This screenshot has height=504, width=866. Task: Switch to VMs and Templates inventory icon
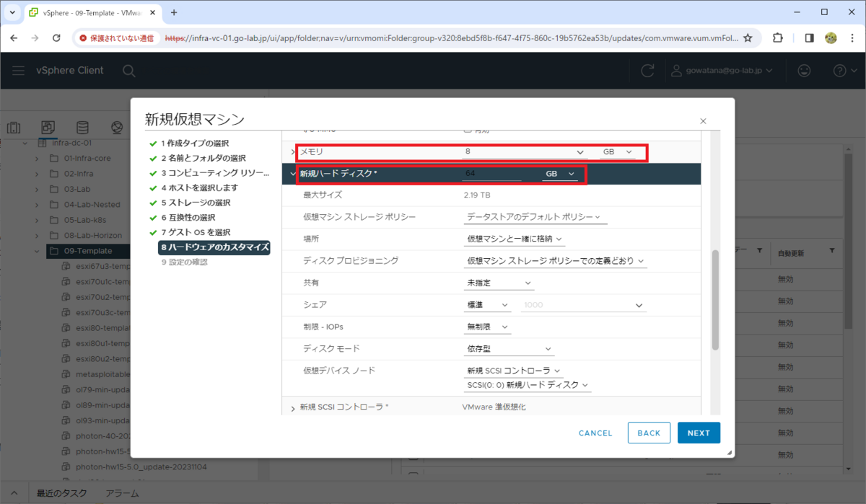tap(48, 128)
